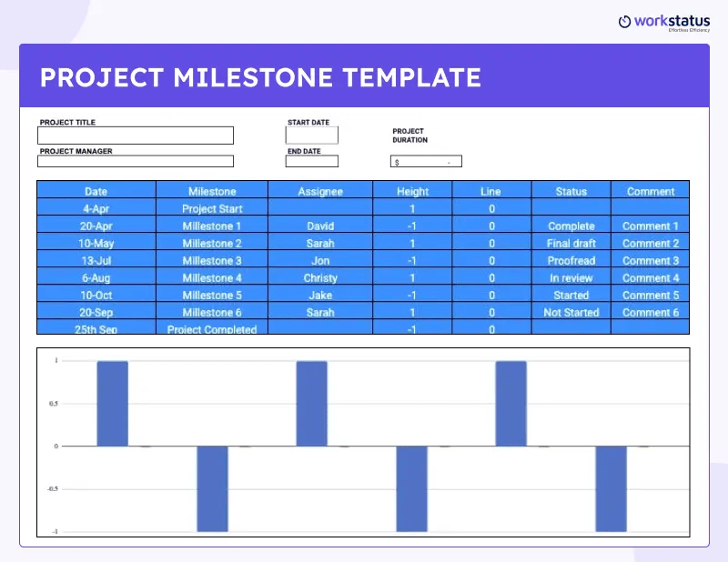Click the In review status cell

pos(571,277)
